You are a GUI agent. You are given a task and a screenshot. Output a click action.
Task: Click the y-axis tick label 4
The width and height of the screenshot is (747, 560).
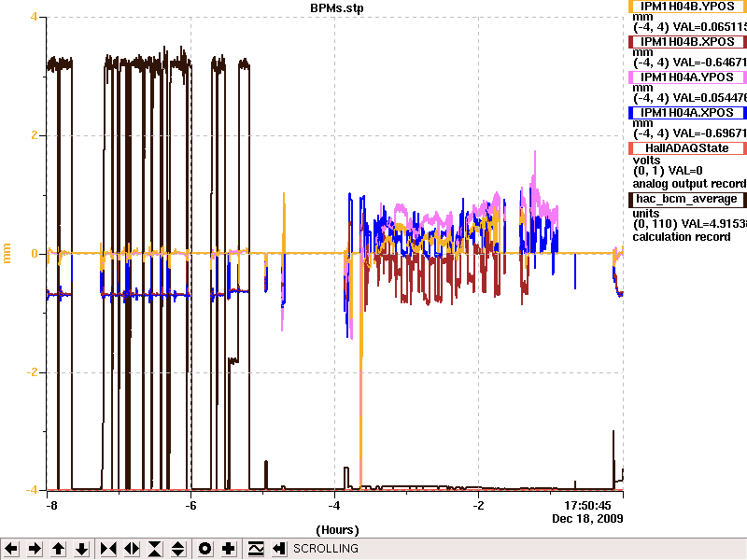[x=34, y=17]
